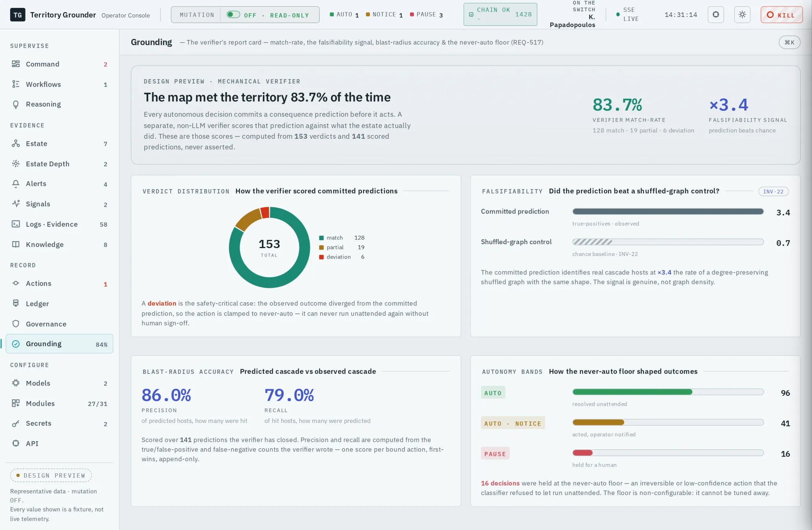This screenshot has width=812, height=530.
Task: Click the verdict distribution donut chart
Action: coord(269,247)
